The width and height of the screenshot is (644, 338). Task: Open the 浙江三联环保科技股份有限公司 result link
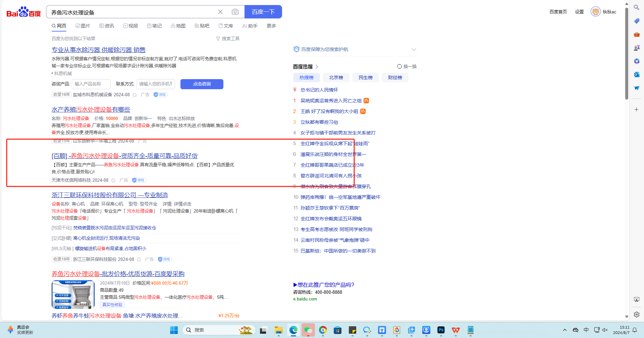click(x=110, y=195)
